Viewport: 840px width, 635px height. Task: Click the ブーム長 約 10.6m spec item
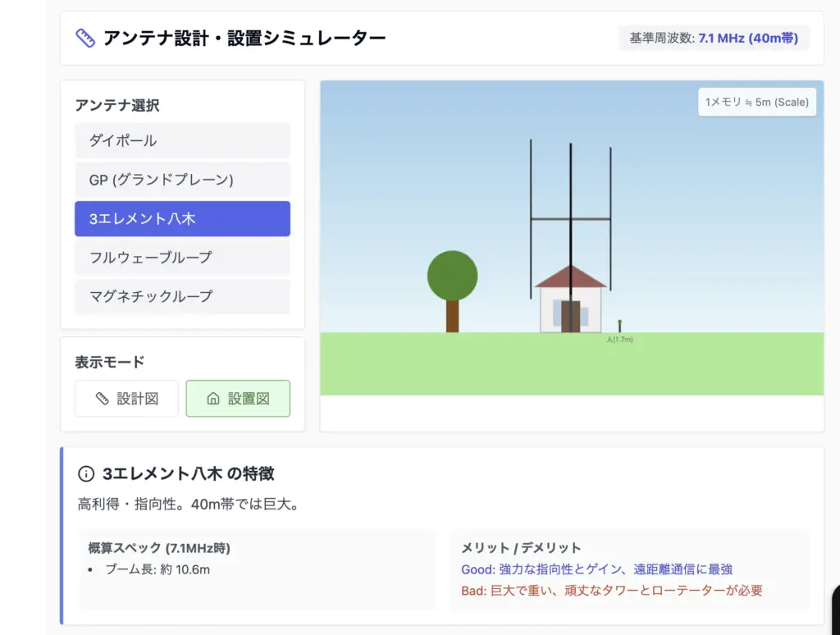coord(157,569)
